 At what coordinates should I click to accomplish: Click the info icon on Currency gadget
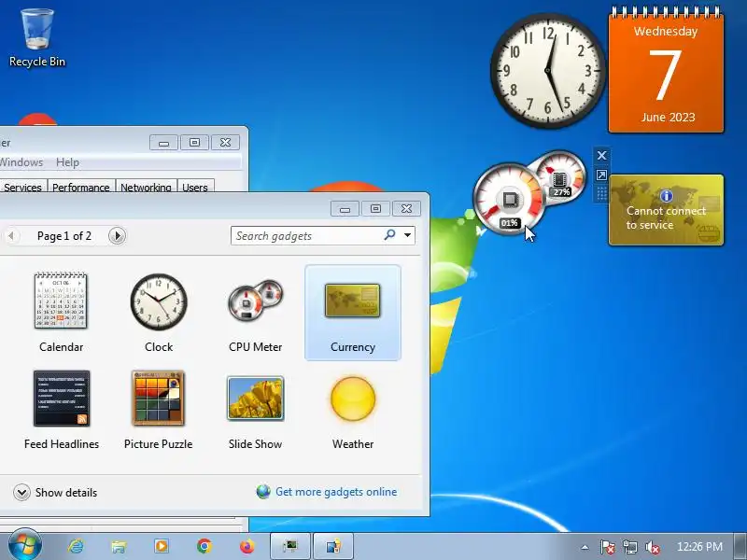(x=666, y=195)
